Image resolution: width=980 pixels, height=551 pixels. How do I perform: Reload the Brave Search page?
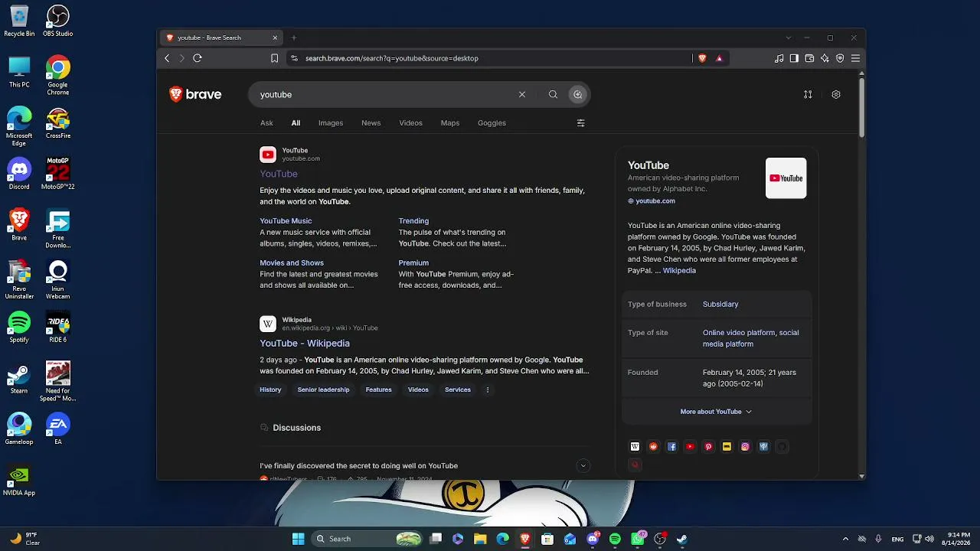coord(198,58)
